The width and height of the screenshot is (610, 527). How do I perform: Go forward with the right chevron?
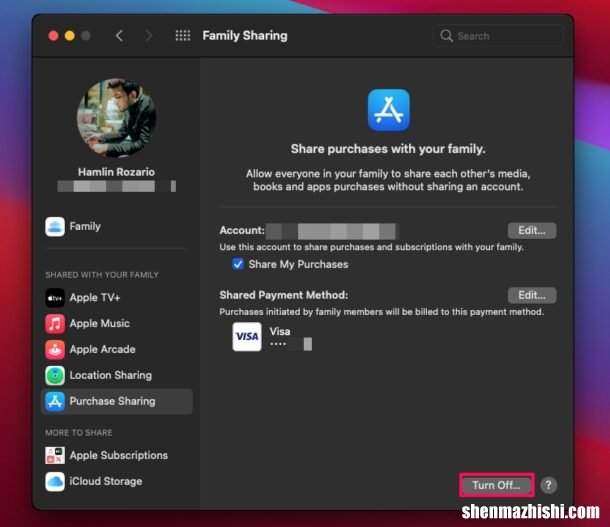click(x=148, y=36)
